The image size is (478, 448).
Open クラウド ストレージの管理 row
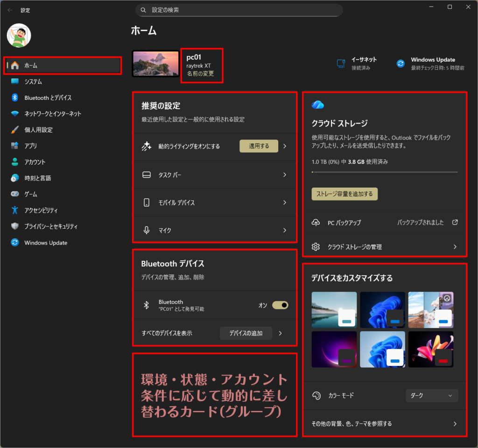point(384,247)
